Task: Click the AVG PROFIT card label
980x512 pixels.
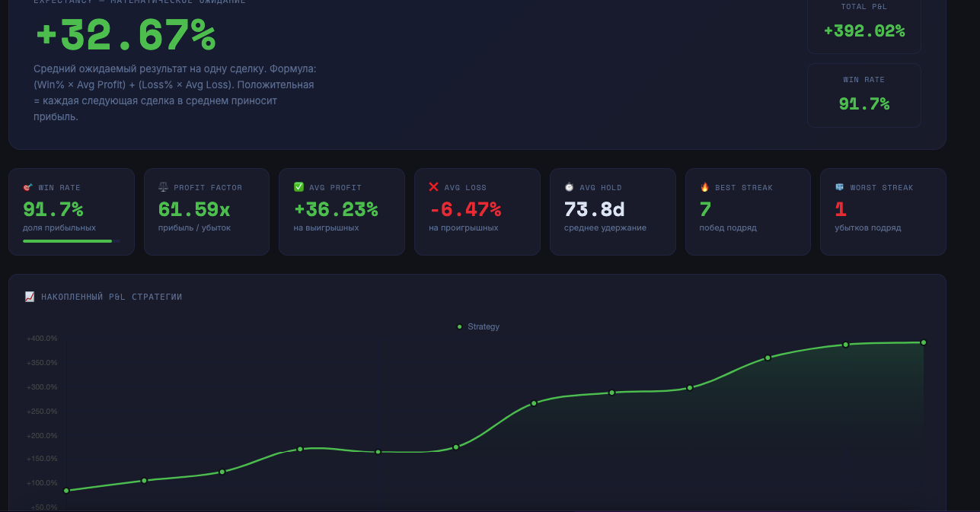Action: point(336,187)
